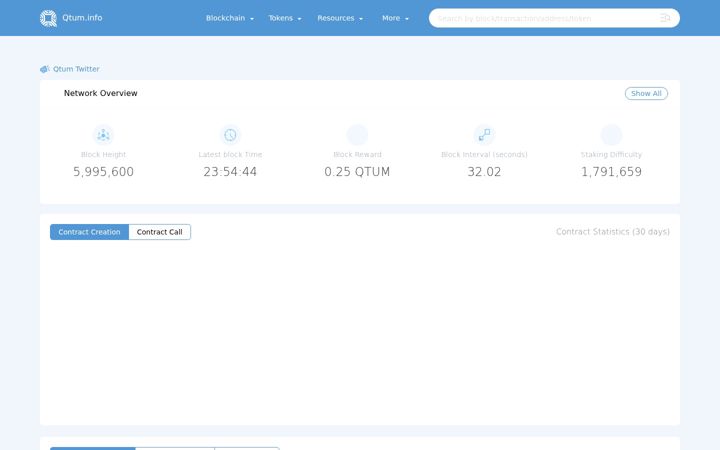Expand the More dropdown menu
The width and height of the screenshot is (720, 450).
click(x=395, y=18)
